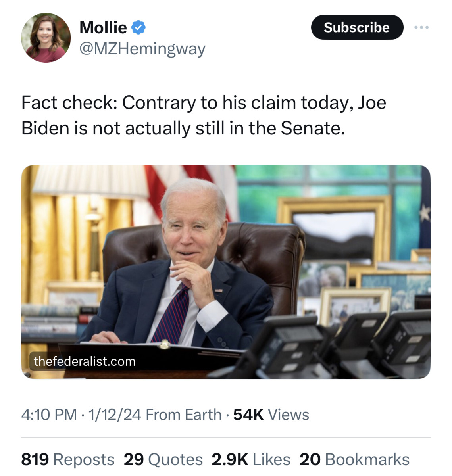Toggle Subscribe to Mollie's account
The height and width of the screenshot is (476, 452).
point(356,27)
